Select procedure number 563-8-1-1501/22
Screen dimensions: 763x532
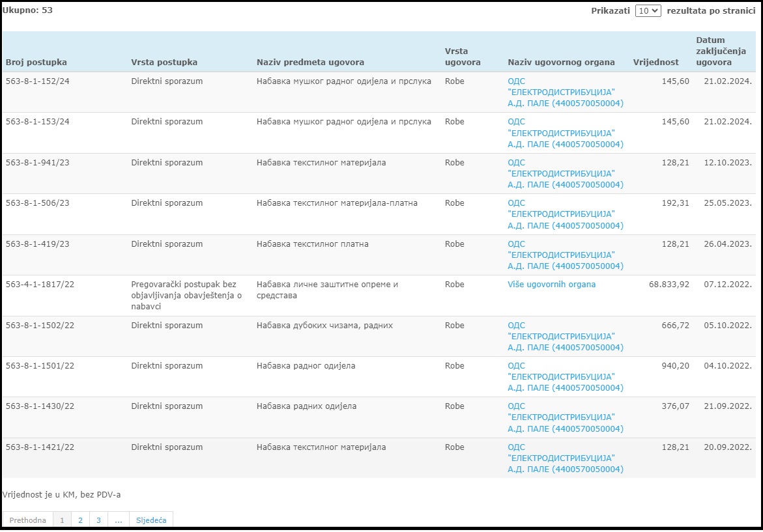[40, 366]
